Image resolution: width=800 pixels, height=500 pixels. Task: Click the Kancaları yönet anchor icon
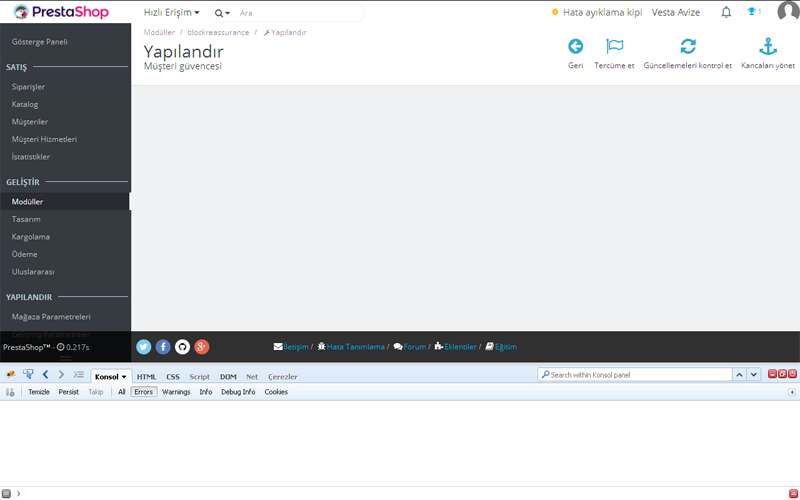768,46
